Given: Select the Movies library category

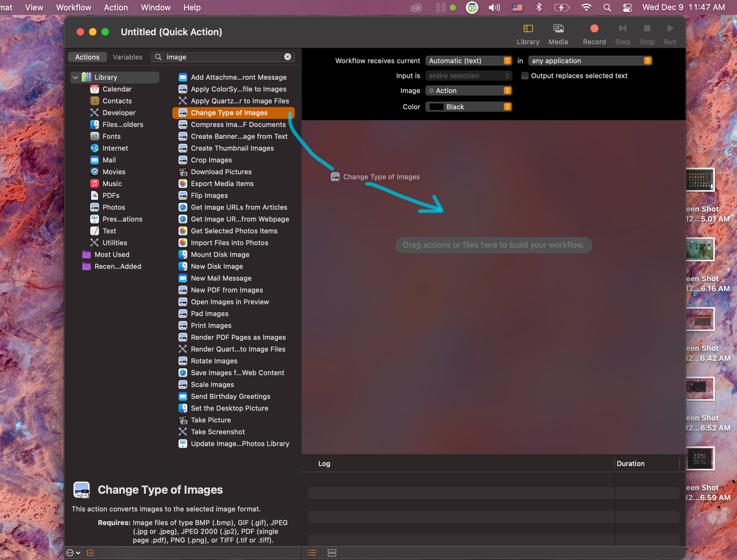Looking at the screenshot, I should tap(114, 172).
